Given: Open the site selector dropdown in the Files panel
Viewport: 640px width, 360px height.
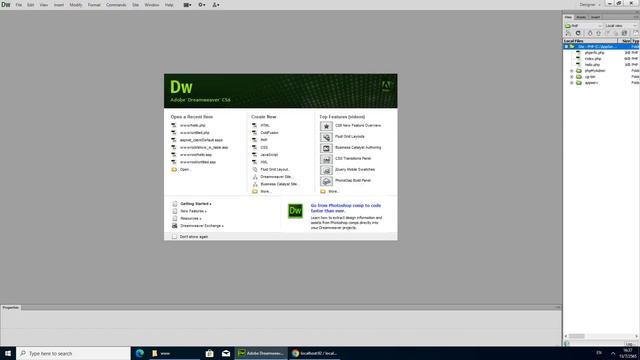Looking at the screenshot, I should tap(583, 26).
